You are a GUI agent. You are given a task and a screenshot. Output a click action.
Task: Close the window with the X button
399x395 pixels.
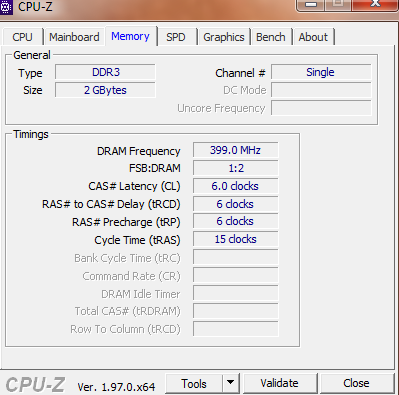point(375,4)
